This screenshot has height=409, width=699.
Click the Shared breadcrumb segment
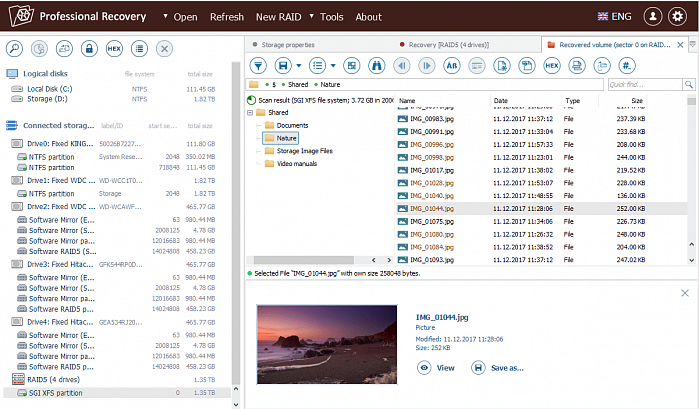pos(298,84)
